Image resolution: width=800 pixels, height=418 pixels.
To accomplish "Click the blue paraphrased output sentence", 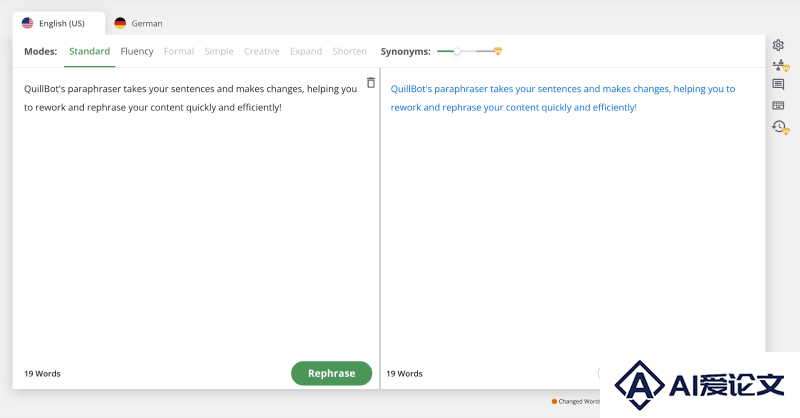I will click(x=563, y=98).
